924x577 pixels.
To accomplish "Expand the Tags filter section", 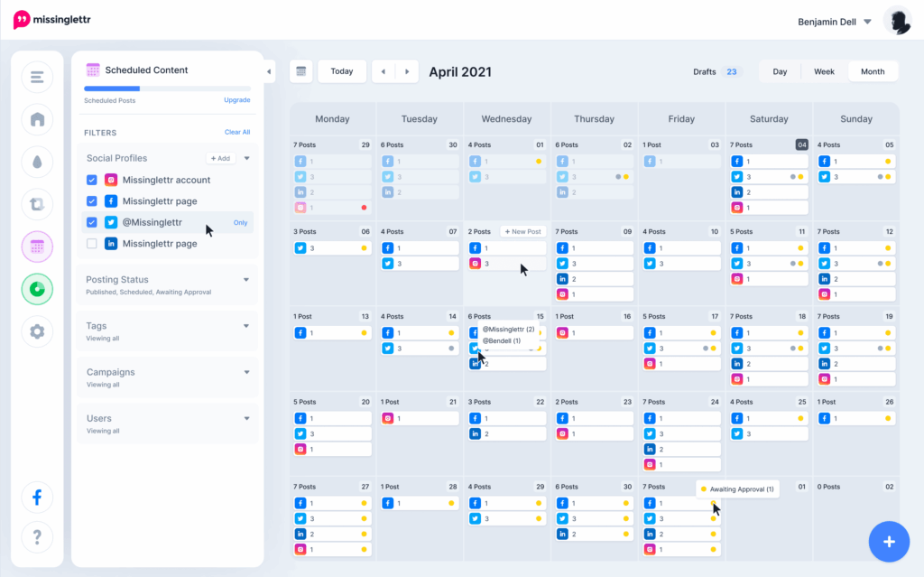I will [x=246, y=326].
